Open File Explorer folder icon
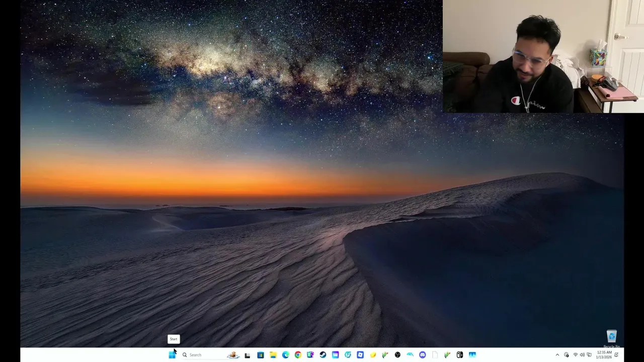The width and height of the screenshot is (644, 362). pyautogui.click(x=273, y=355)
